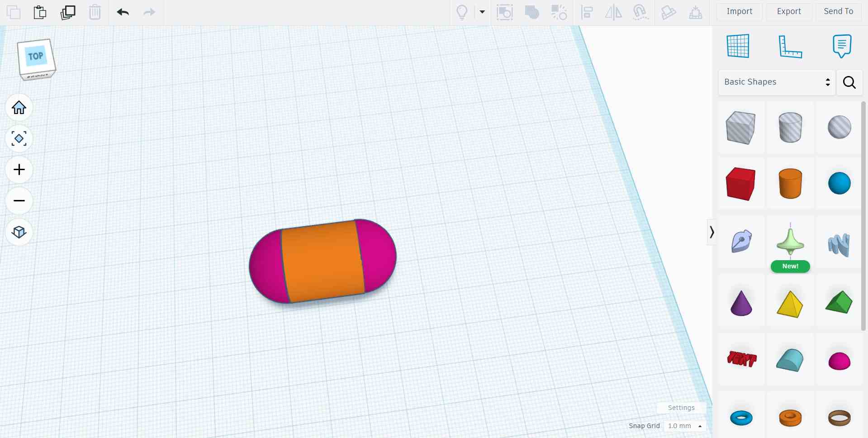Open the visibility dropdown arrow beside lightbulb
This screenshot has height=438, width=868.
point(482,12)
